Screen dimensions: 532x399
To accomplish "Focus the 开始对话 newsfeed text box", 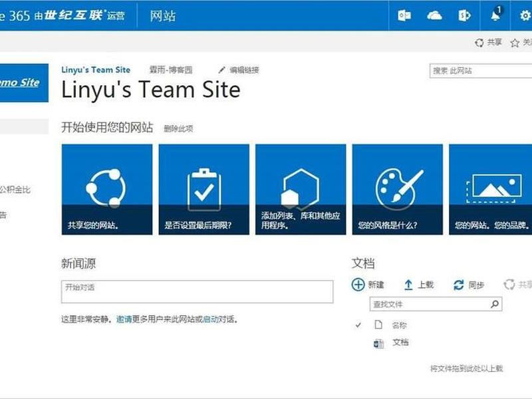I will pos(197,291).
